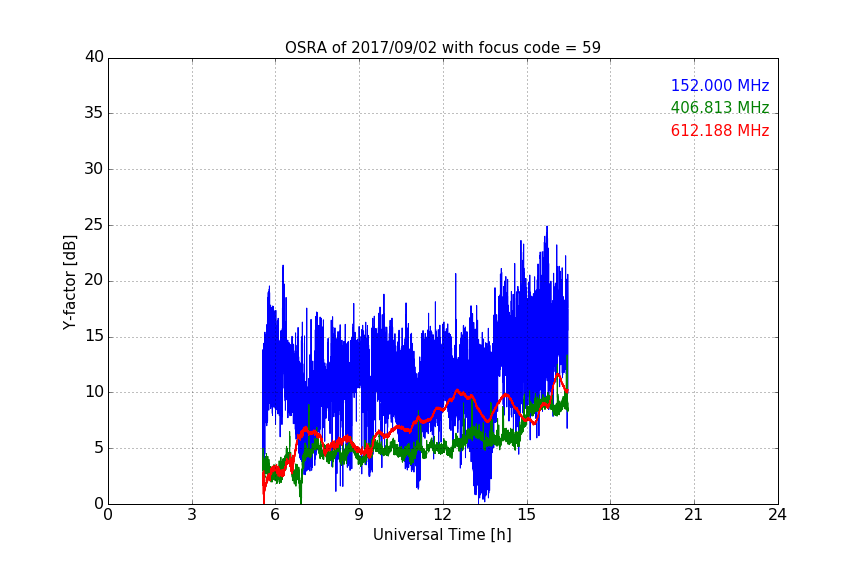Click the x-axis tick label '3'
The image size is (864, 576).
192,515
